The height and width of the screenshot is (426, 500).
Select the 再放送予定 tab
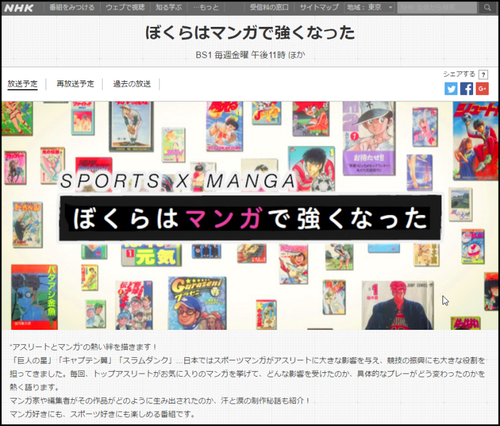pyautogui.click(x=75, y=84)
